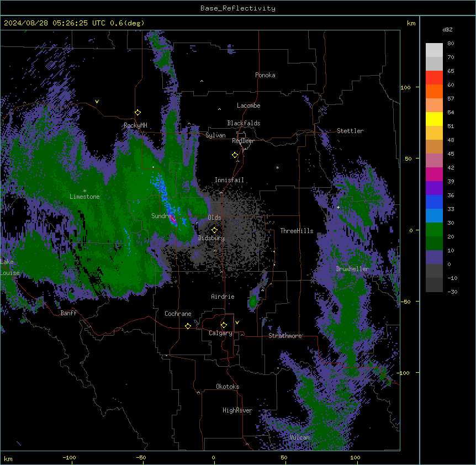Click the yellow diamond marker south of RedDeer
Viewport: 476px width, 465px height.
click(x=235, y=155)
